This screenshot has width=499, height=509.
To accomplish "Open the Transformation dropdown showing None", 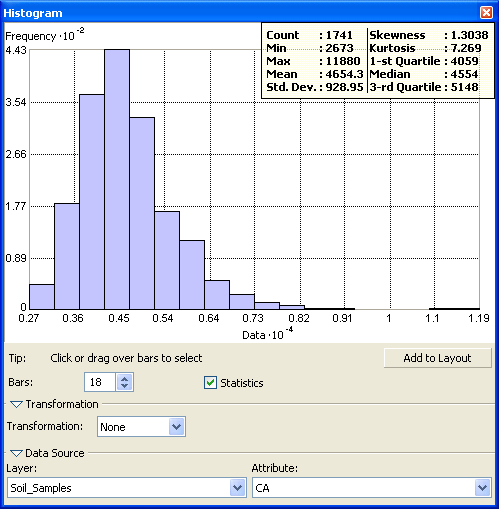I will click(x=176, y=427).
